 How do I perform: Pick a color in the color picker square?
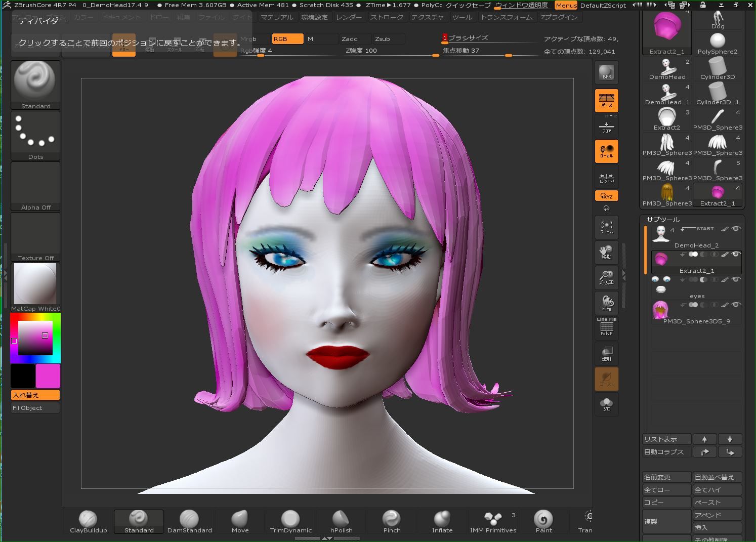pos(35,338)
